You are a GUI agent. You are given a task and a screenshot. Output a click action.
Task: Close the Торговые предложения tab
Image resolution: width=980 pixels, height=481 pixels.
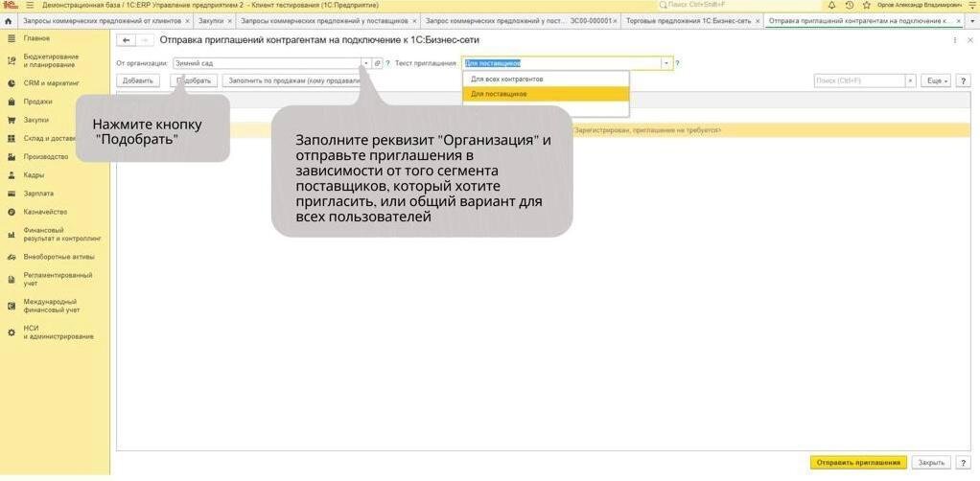[758, 21]
